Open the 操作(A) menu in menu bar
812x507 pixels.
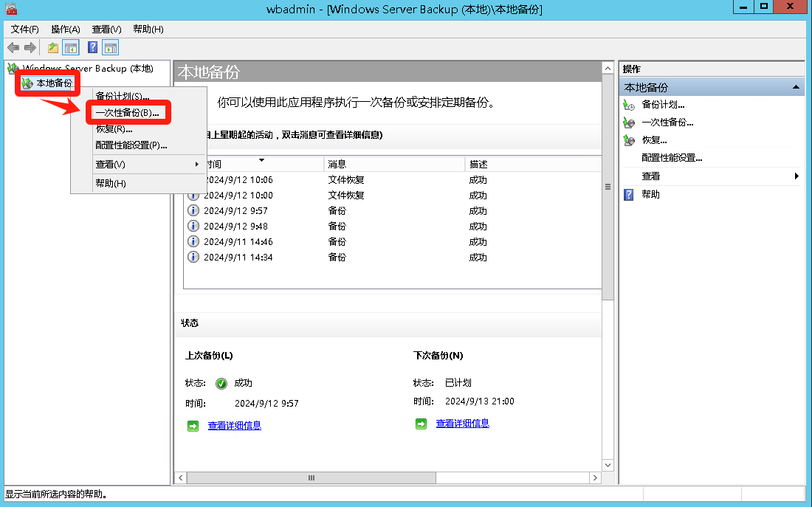(x=65, y=29)
